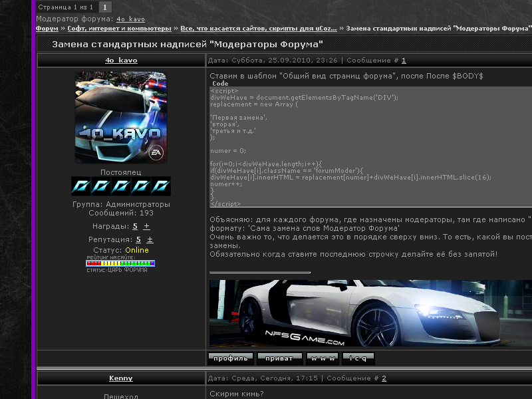Open reputation count 5 link

coord(138,239)
